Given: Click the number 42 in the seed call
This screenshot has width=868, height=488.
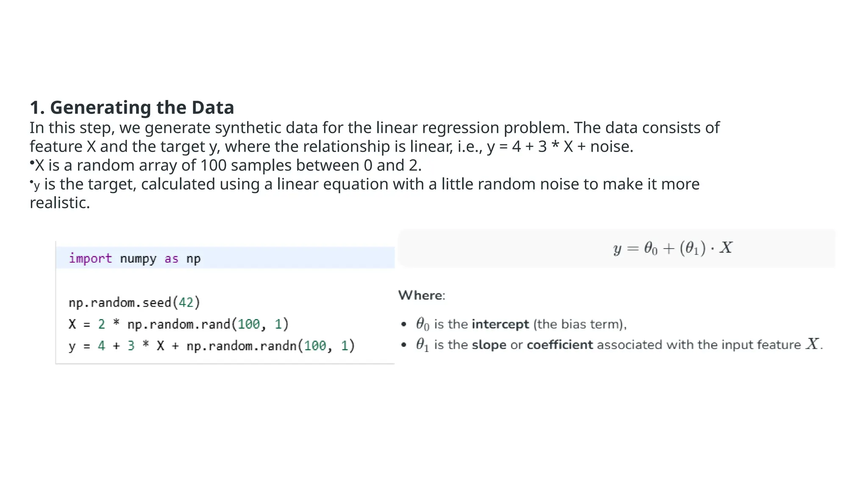Looking at the screenshot, I should [186, 302].
